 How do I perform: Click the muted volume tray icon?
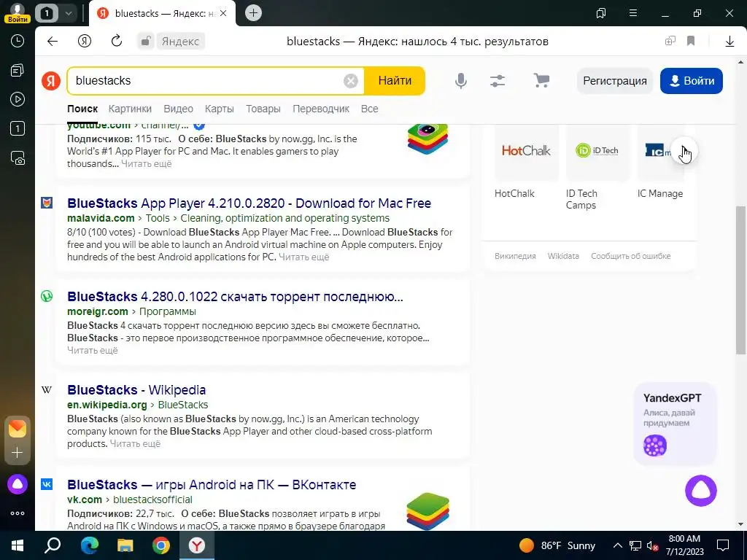click(653, 545)
